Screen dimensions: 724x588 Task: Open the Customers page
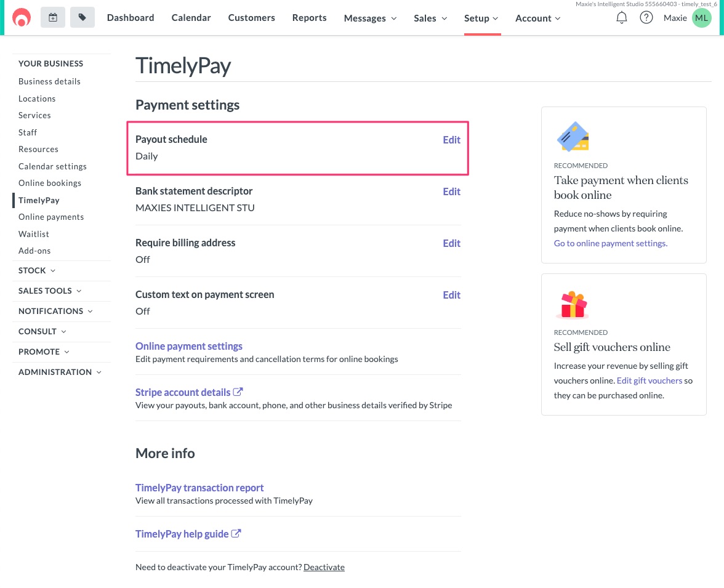click(252, 18)
